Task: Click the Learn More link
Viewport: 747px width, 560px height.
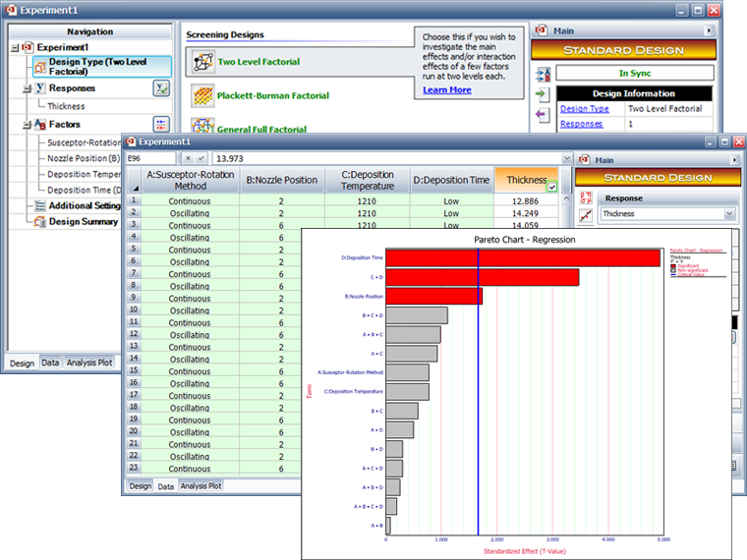Action: (x=446, y=90)
